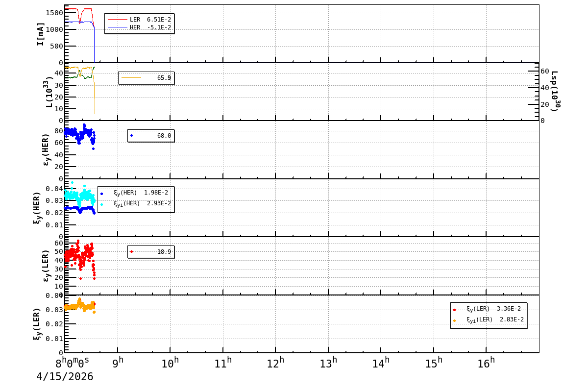Click the ξy(HER) axis title
This screenshot has width=588, height=391.
[x=37, y=207]
